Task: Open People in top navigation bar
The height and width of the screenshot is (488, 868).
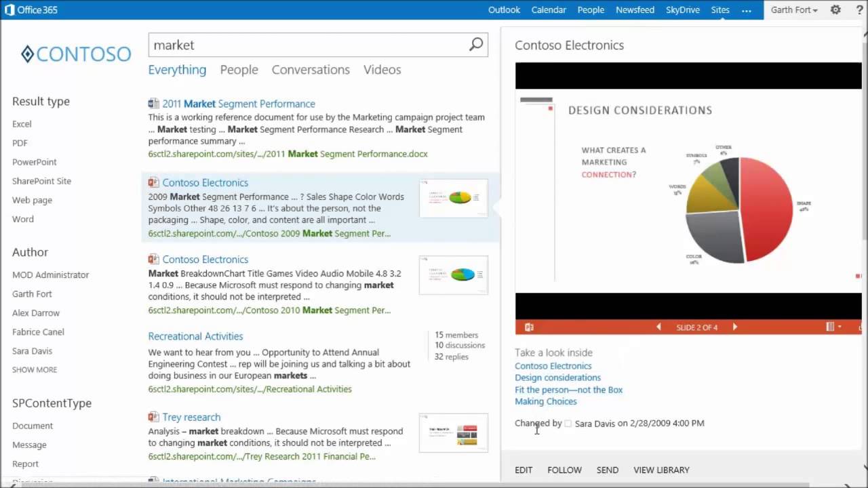Action: coord(591,9)
